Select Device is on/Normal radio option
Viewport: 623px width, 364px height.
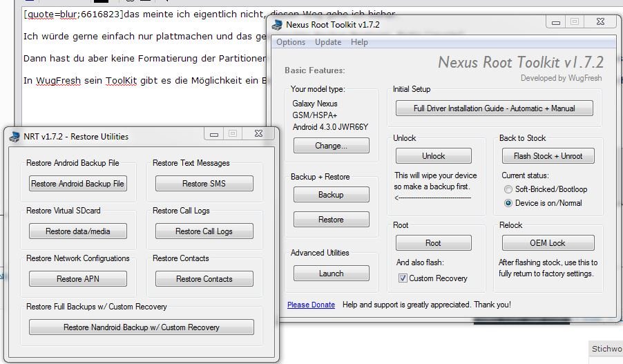(x=508, y=203)
